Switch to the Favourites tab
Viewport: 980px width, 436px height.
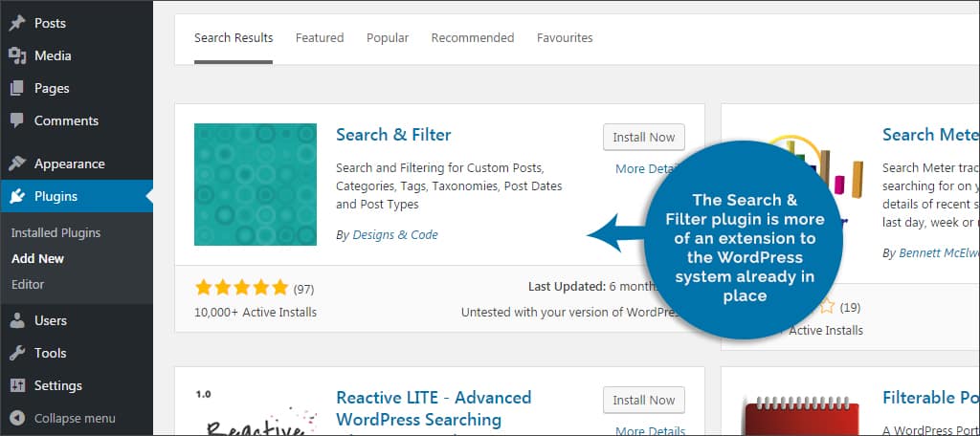point(565,38)
